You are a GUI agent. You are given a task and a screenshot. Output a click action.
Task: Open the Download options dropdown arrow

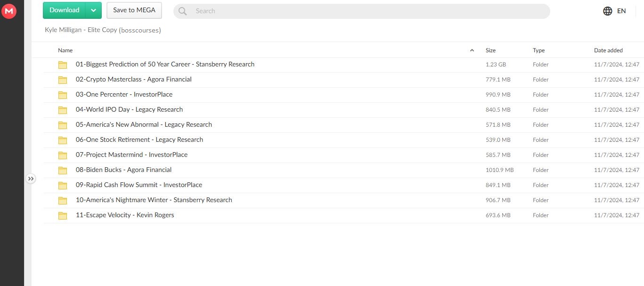click(x=93, y=10)
